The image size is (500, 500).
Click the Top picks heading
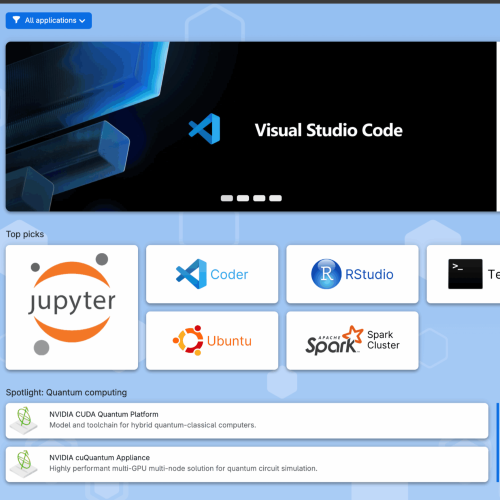click(x=25, y=234)
